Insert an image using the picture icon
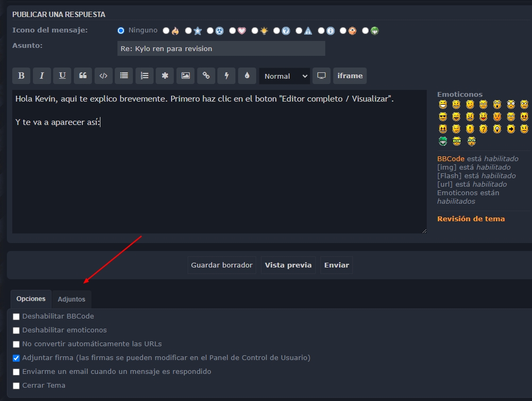 [185, 76]
